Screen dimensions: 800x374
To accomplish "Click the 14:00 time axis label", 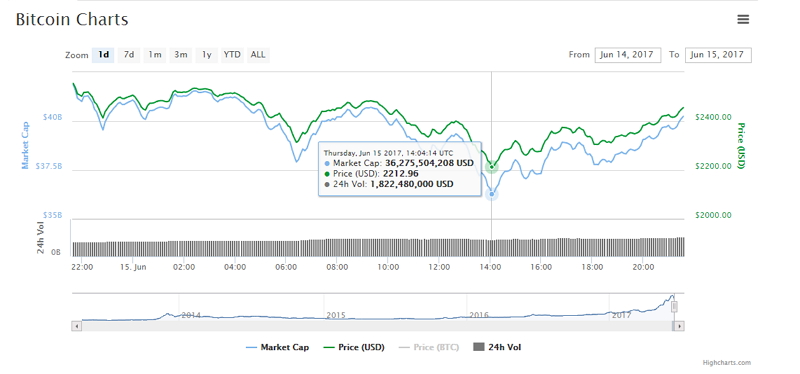I will 490,267.
